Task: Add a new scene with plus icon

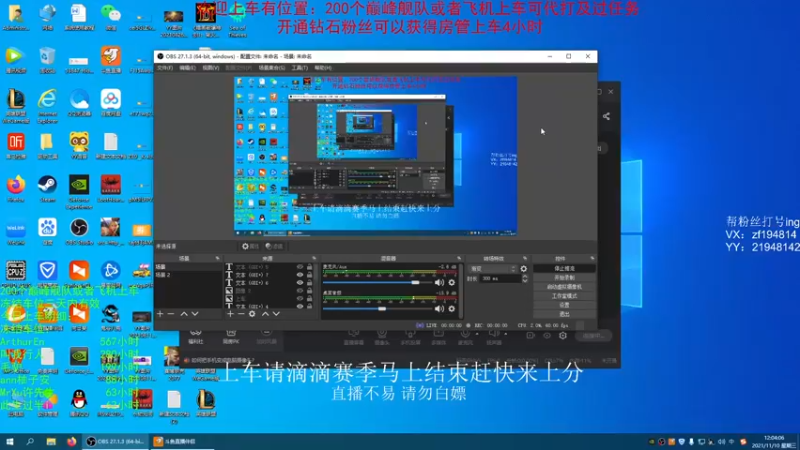Action: point(160,314)
